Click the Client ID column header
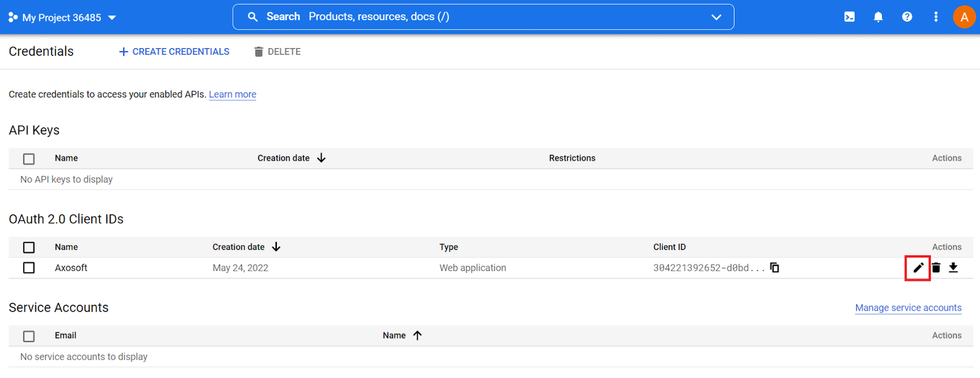The image size is (980, 378). (669, 247)
